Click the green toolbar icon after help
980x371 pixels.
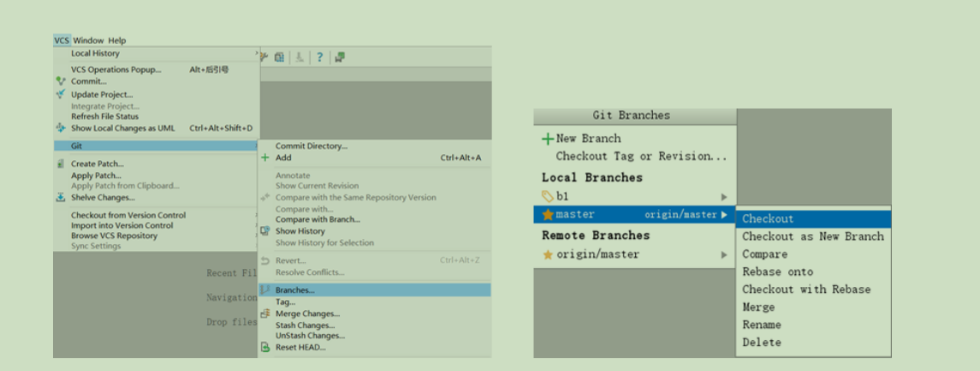pos(340,57)
